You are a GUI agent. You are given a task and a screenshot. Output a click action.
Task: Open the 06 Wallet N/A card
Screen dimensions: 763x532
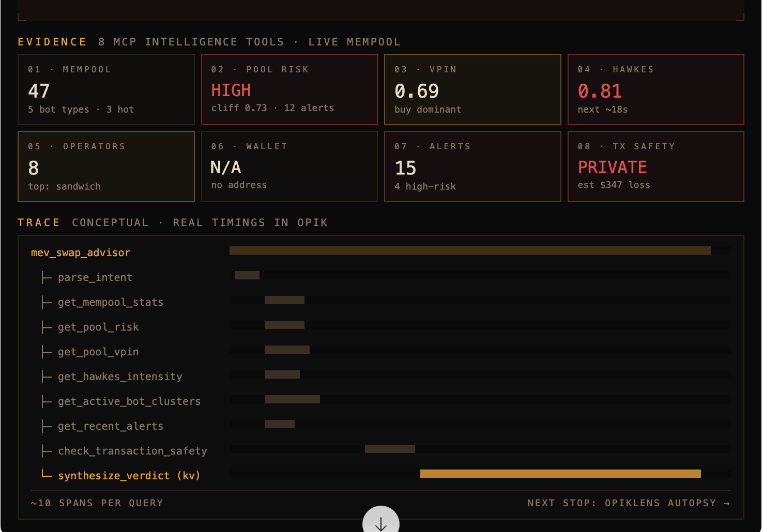[x=289, y=166]
